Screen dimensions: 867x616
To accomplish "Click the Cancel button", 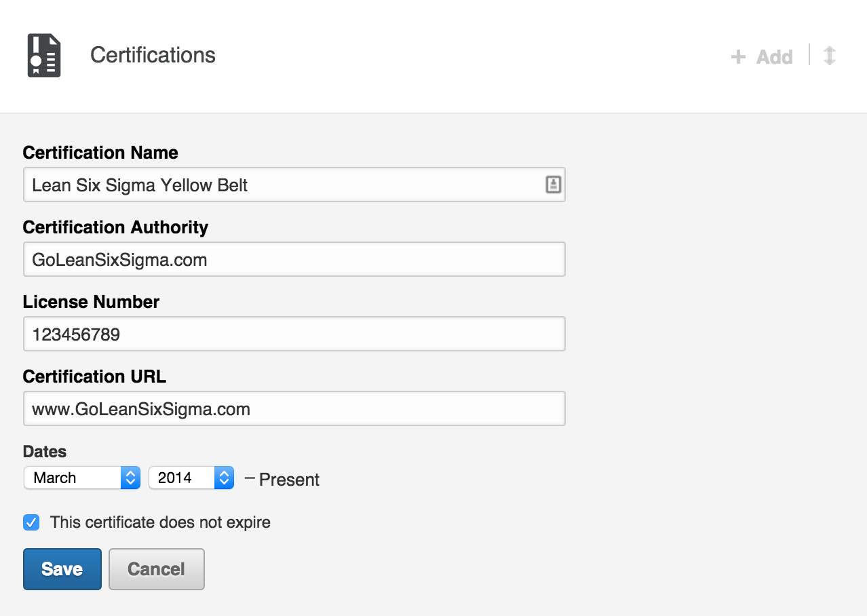I will pos(157,569).
